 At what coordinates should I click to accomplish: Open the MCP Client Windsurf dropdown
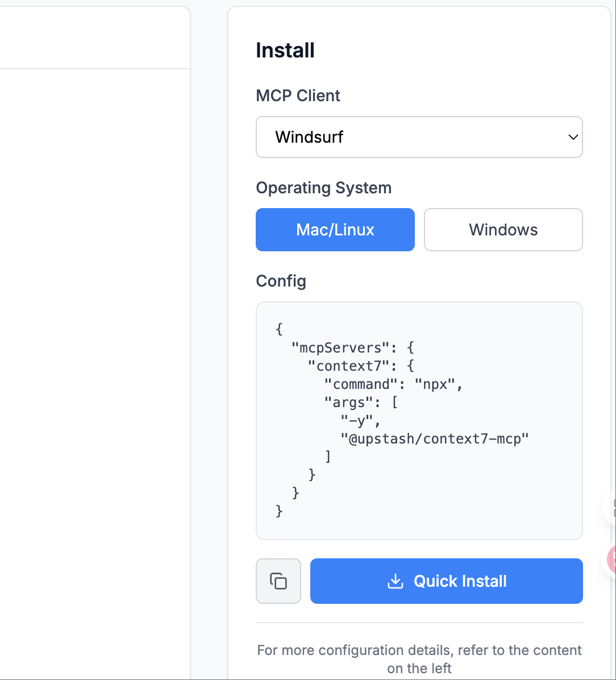point(419,137)
